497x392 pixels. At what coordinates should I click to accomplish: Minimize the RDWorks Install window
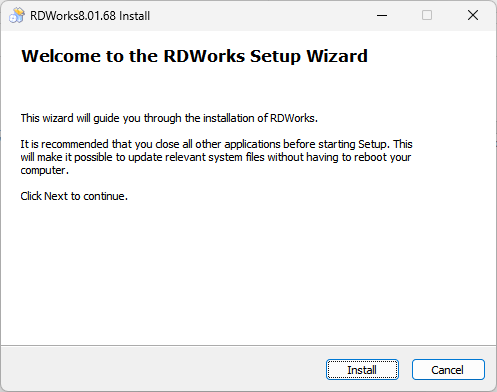pyautogui.click(x=382, y=15)
